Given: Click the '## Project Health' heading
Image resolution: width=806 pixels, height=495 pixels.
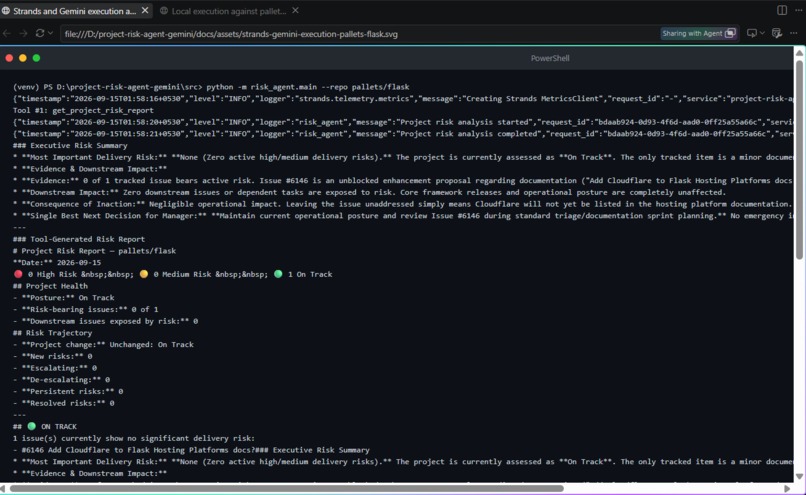Looking at the screenshot, I should pyautogui.click(x=50, y=286).
